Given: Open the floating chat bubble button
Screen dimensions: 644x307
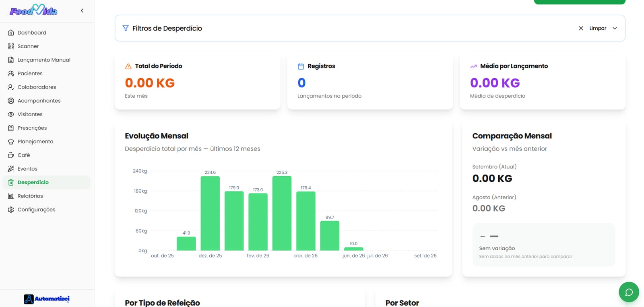Looking at the screenshot, I should pyautogui.click(x=629, y=292).
